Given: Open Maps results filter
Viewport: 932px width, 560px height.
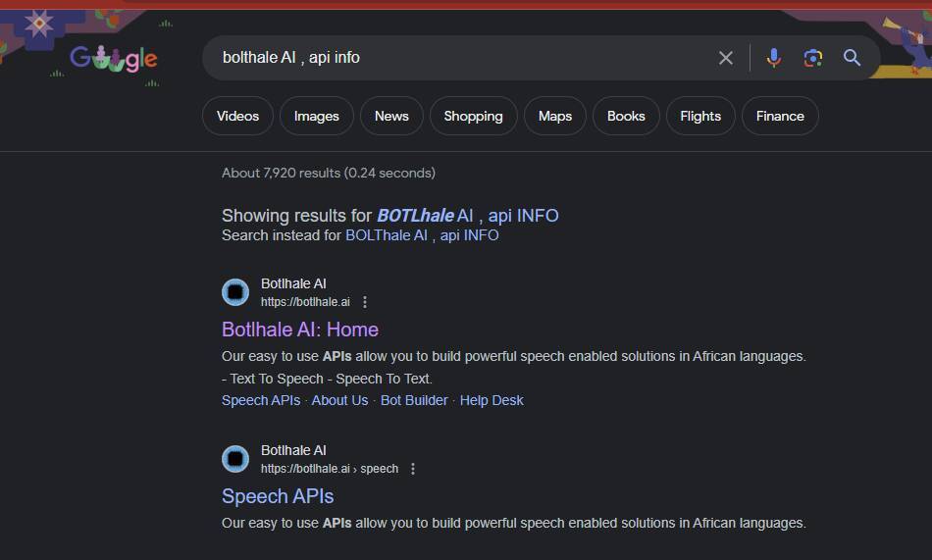Looking at the screenshot, I should (x=555, y=116).
